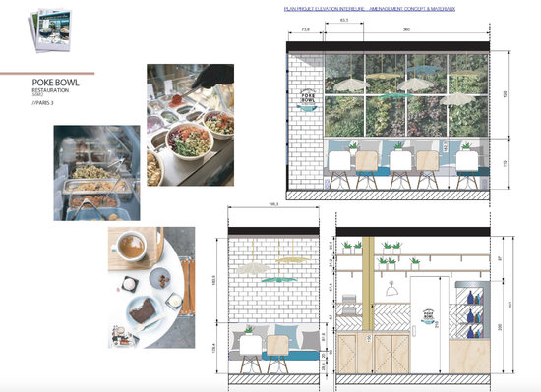Open the steaming hot food trays photo

[x=97, y=173]
